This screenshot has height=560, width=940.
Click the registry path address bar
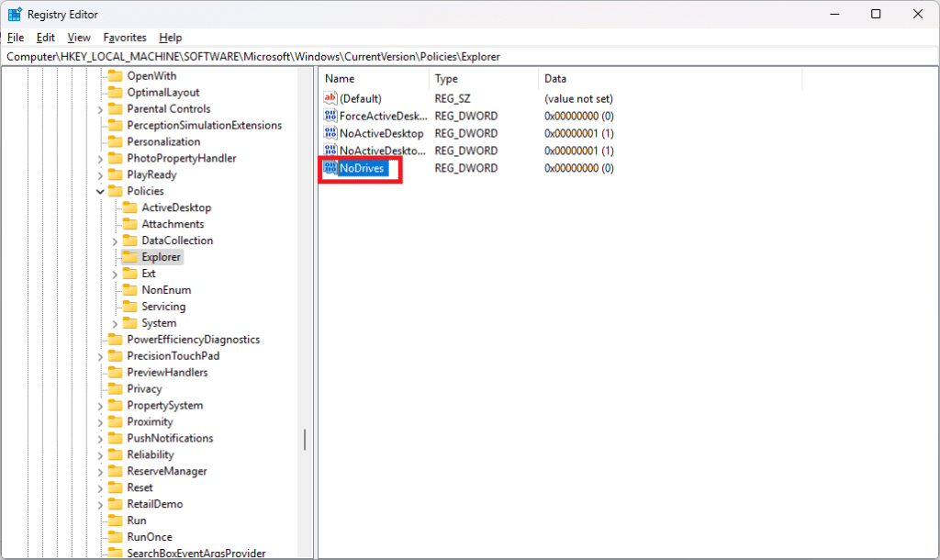point(469,56)
